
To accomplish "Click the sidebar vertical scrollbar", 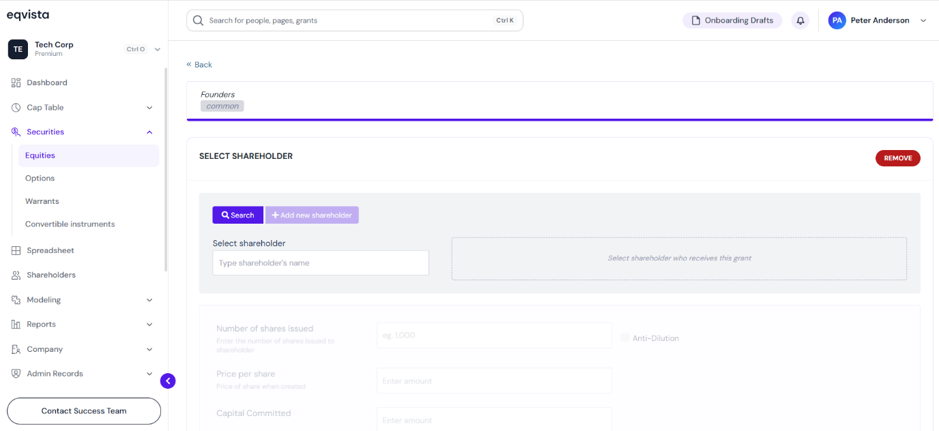I will [166, 169].
